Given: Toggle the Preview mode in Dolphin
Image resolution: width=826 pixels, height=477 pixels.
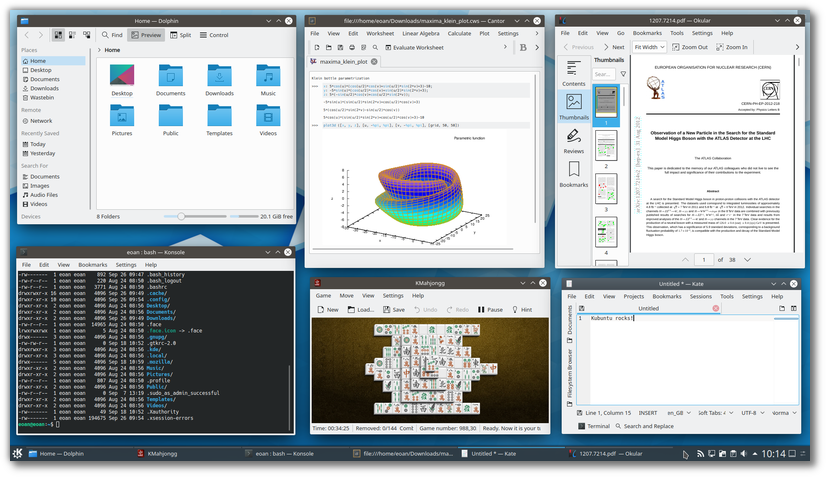Looking at the screenshot, I should pyautogui.click(x=146, y=35).
